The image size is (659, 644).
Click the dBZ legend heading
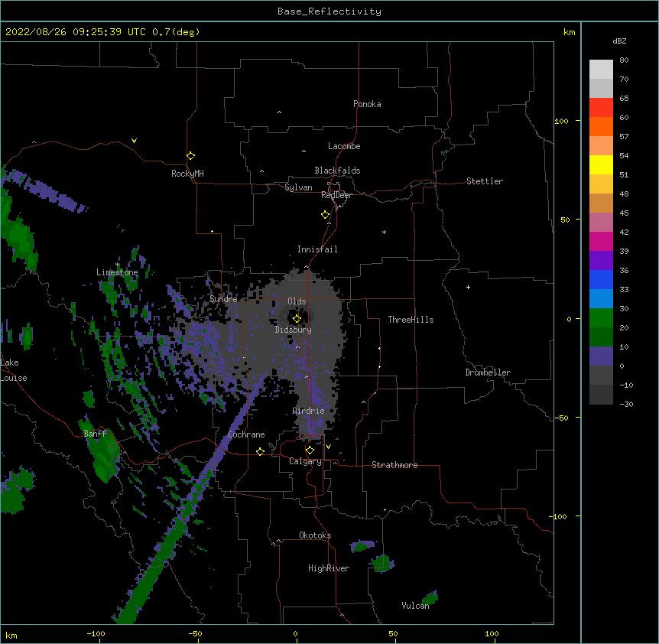pos(619,41)
